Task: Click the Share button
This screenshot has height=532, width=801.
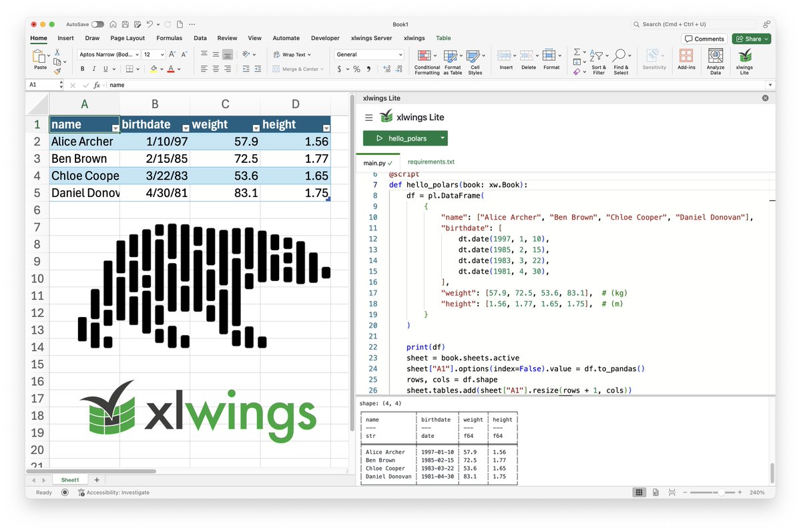Action: click(751, 38)
